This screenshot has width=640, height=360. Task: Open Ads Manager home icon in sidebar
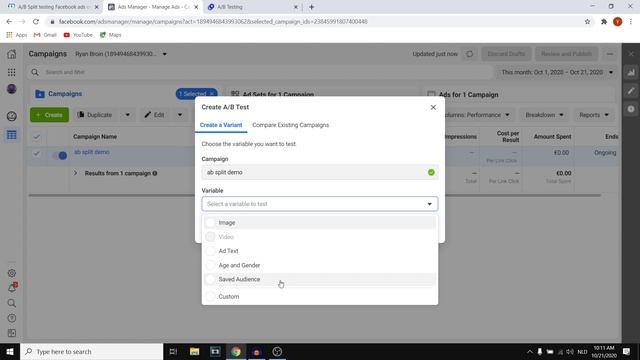point(11,54)
